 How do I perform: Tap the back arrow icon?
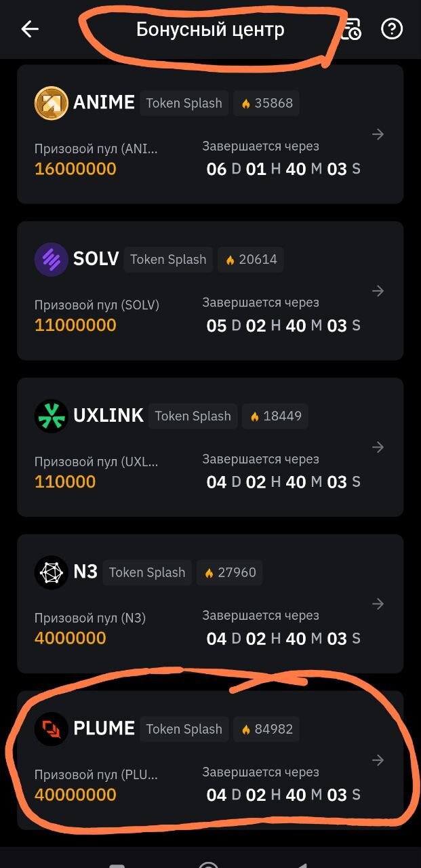click(x=30, y=29)
